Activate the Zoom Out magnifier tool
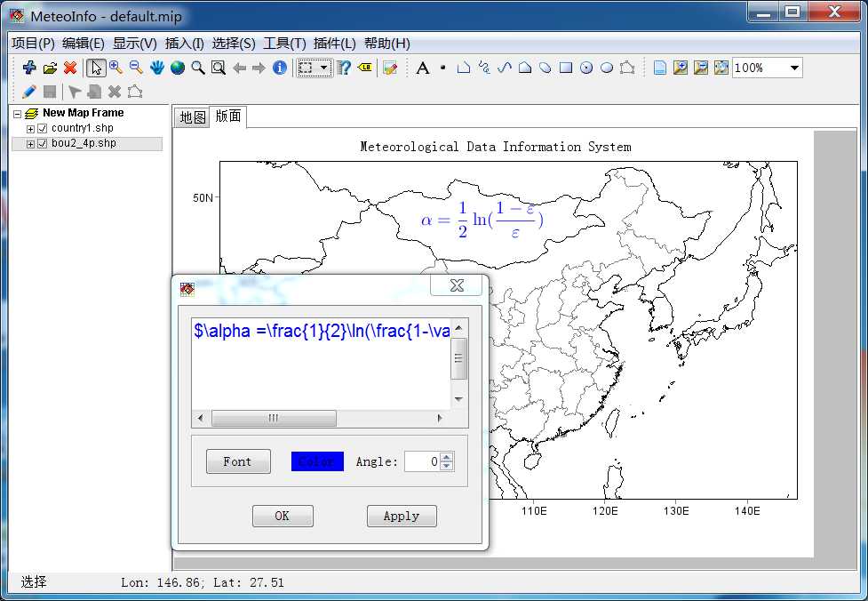This screenshot has width=868, height=601. pos(136,68)
